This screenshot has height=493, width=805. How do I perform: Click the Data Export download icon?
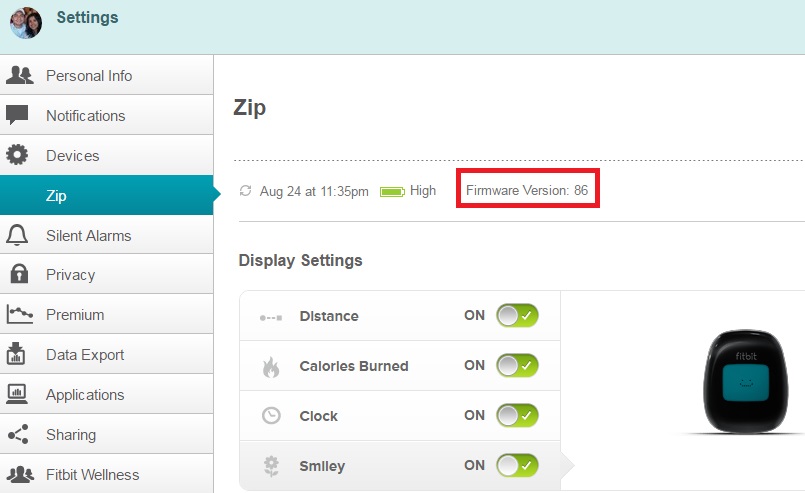point(17,354)
